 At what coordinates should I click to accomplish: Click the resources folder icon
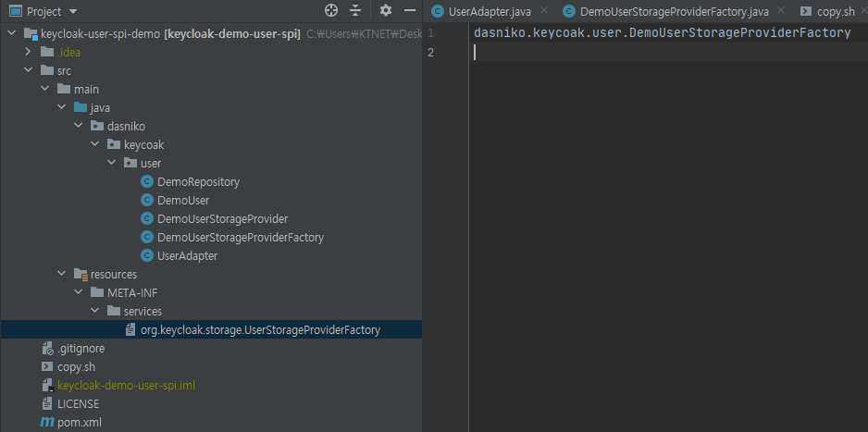[x=81, y=275]
